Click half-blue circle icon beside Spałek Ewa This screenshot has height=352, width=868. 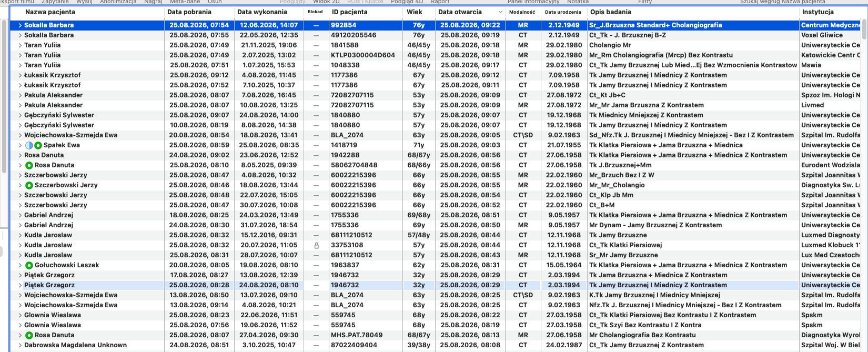click(29, 145)
